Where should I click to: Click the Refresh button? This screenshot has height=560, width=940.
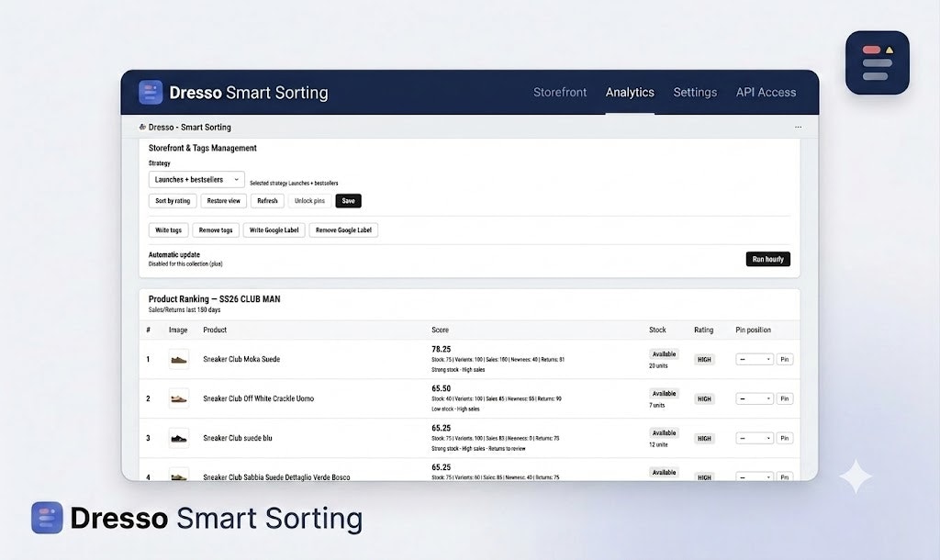point(267,201)
